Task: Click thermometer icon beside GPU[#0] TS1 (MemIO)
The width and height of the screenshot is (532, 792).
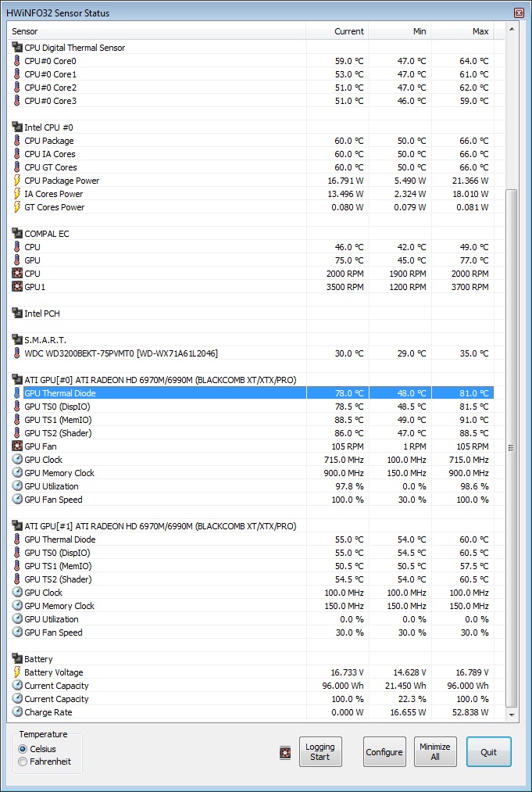Action: [x=17, y=420]
